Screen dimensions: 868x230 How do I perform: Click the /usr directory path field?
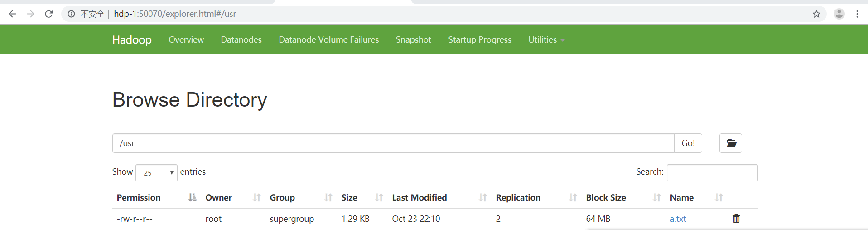393,143
